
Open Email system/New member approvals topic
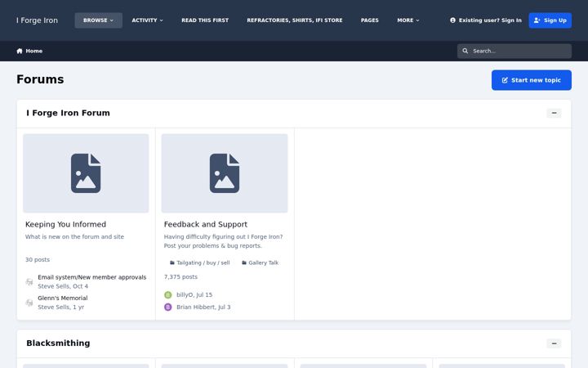click(x=91, y=277)
